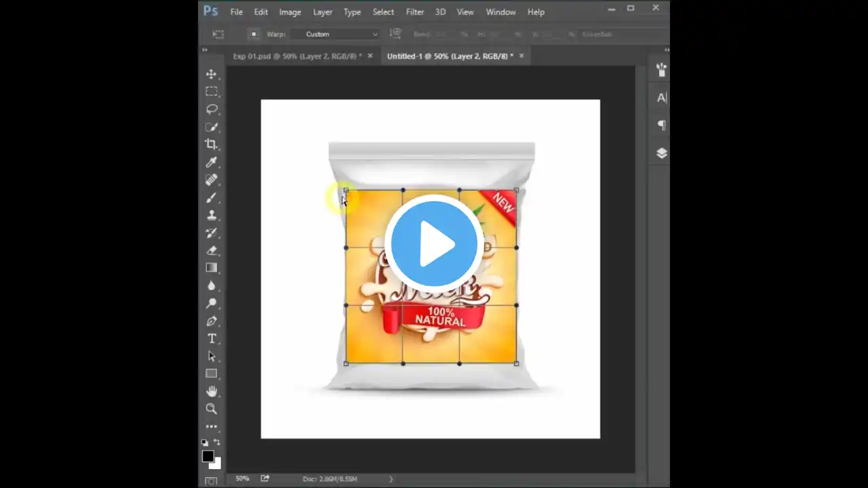Open status bar info arrow menu
Screen dimensions: 868x488
[391, 479]
